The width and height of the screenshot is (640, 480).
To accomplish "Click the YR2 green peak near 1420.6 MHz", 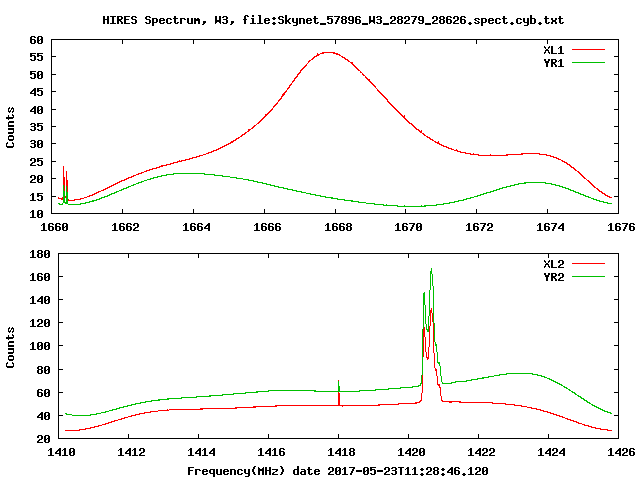I will point(431,270).
